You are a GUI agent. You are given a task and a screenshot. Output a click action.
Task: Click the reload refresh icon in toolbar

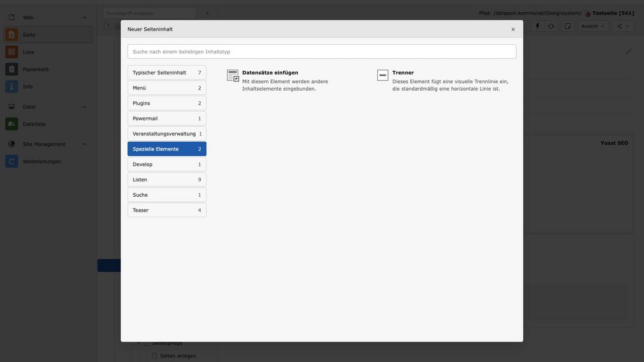[x=551, y=26]
